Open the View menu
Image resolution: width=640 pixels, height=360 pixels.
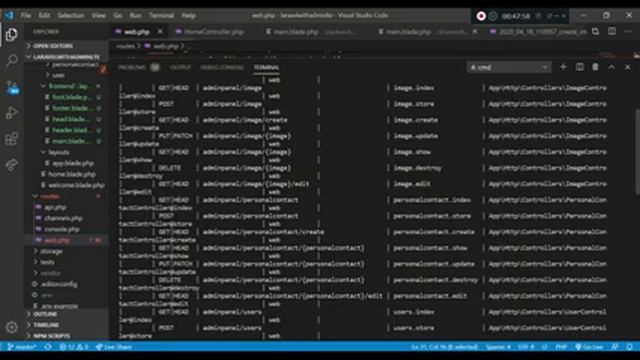point(98,15)
